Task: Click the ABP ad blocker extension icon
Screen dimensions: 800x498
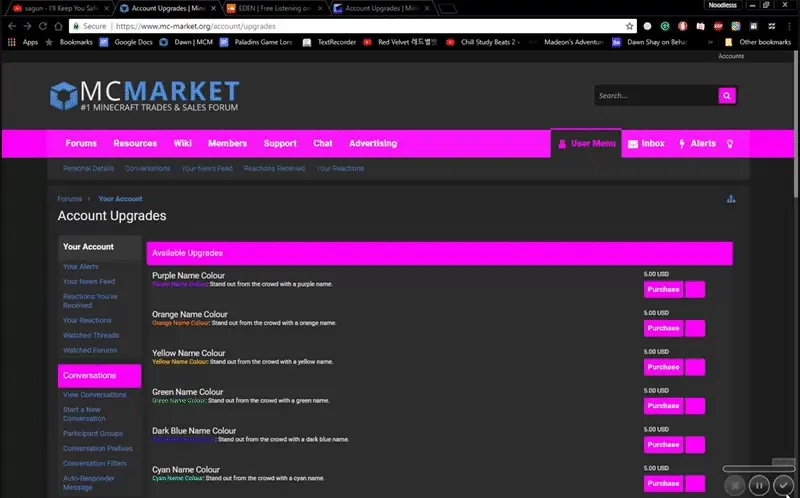Action: pyautogui.click(x=718, y=26)
